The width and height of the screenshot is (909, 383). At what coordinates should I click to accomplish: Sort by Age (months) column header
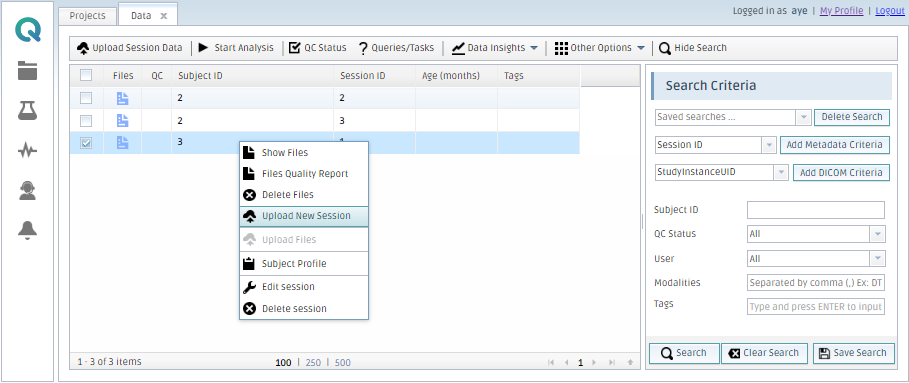click(456, 76)
